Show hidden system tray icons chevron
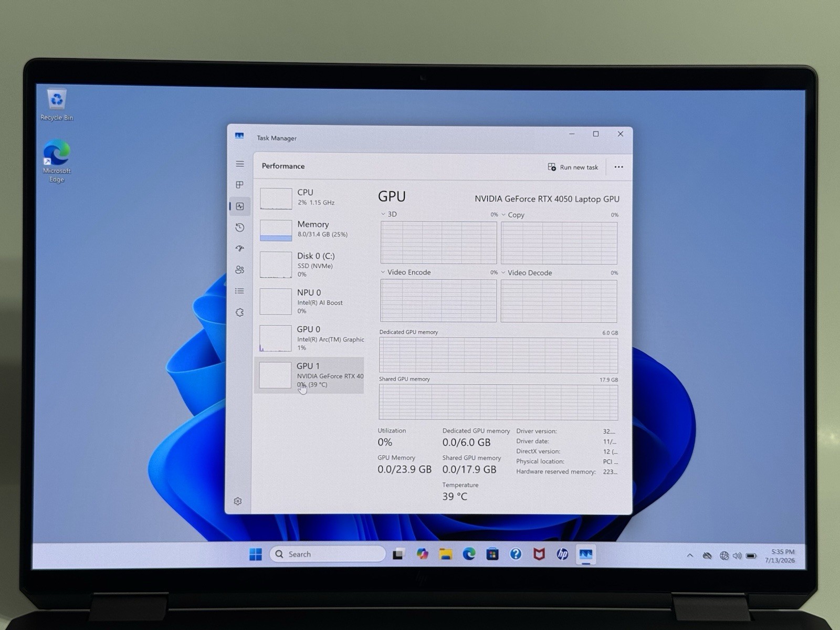840x630 pixels. 690,555
